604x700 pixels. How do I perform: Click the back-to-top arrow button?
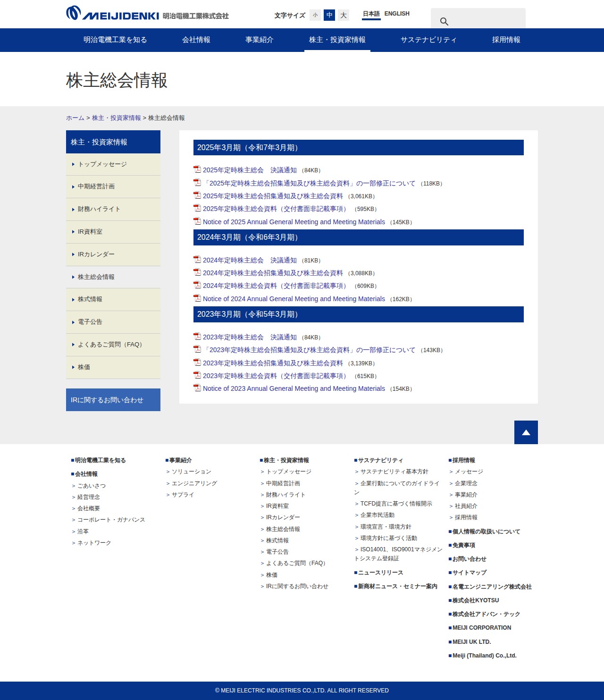[x=526, y=432]
